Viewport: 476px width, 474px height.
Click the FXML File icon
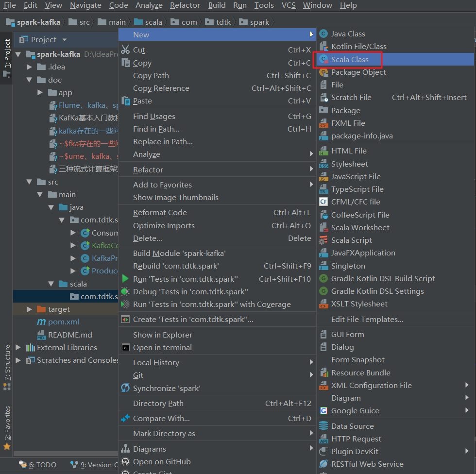(x=323, y=123)
